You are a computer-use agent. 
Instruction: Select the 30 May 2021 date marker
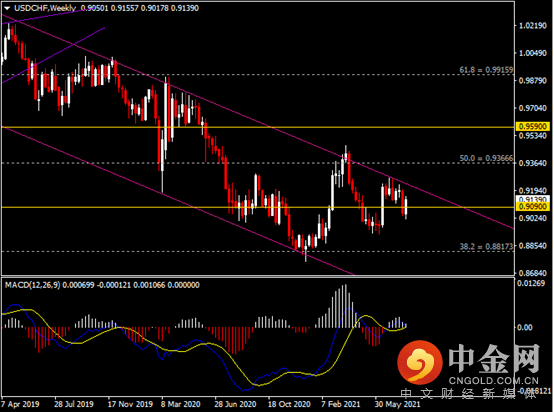click(x=397, y=404)
